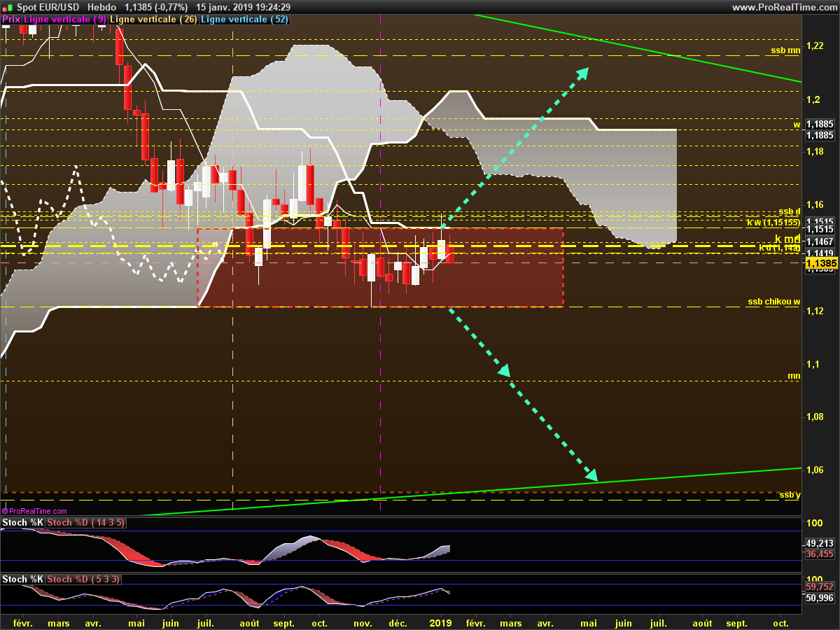This screenshot has width=840, height=630.
Task: Click the 1,1419 price level tag
Action: [x=818, y=253]
